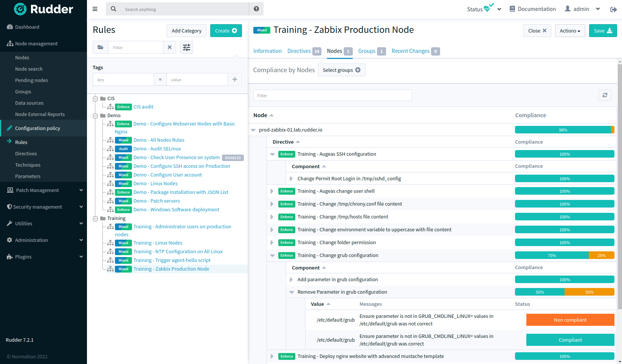The height and width of the screenshot is (364, 622).
Task: Open Pending nodes in the sidebar
Action: click(x=31, y=80)
